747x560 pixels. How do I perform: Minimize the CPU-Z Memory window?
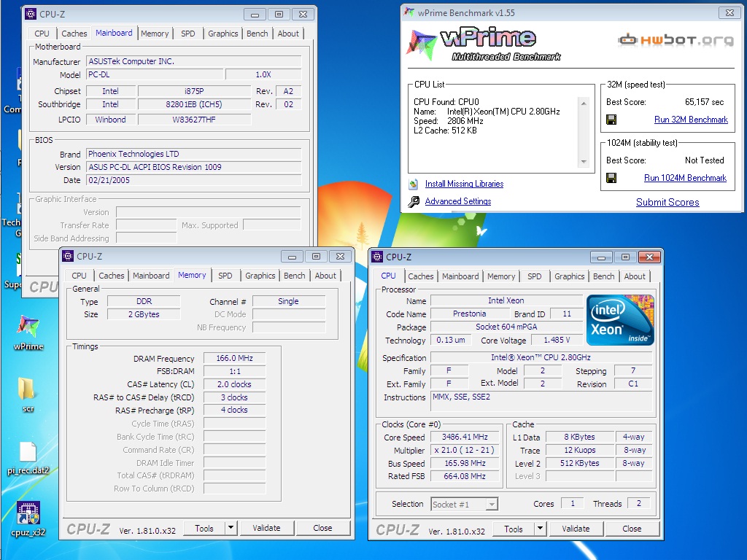pyautogui.click(x=292, y=257)
